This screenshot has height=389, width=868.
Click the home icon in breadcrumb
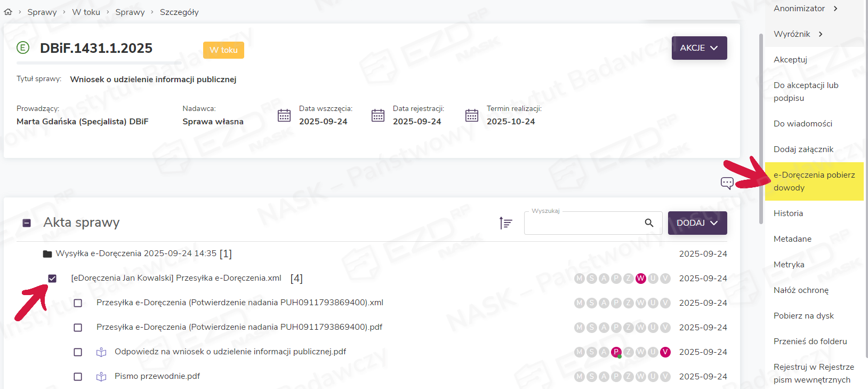(x=8, y=12)
